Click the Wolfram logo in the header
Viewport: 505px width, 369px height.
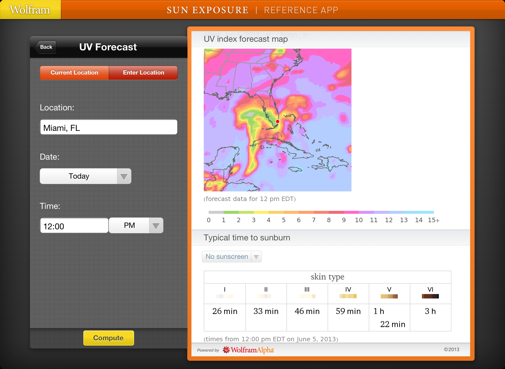[x=30, y=10]
